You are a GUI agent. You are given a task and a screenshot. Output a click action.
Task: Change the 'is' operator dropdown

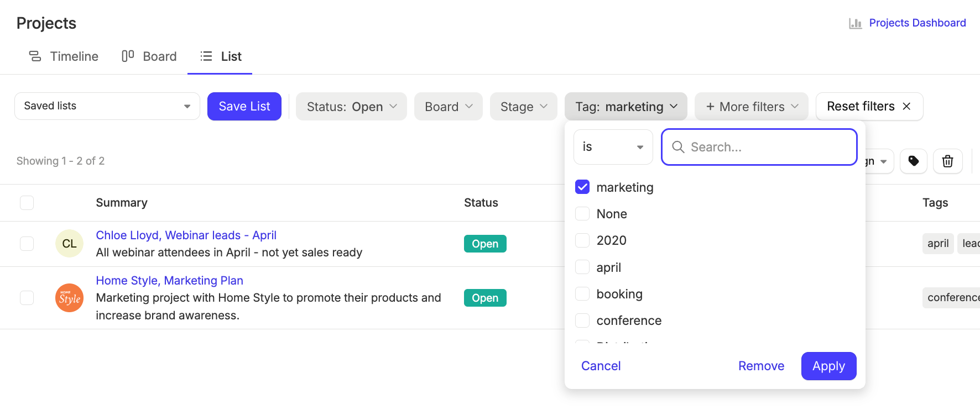tap(613, 147)
